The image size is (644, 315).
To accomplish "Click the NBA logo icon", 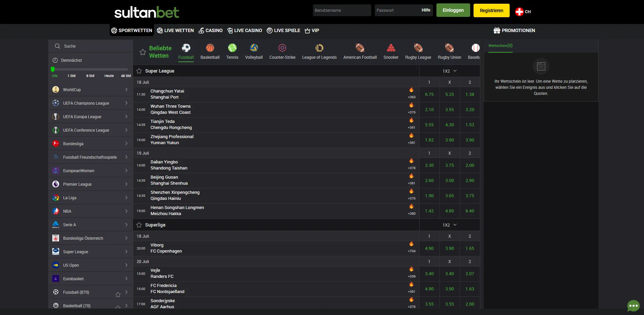I will pyautogui.click(x=56, y=211).
